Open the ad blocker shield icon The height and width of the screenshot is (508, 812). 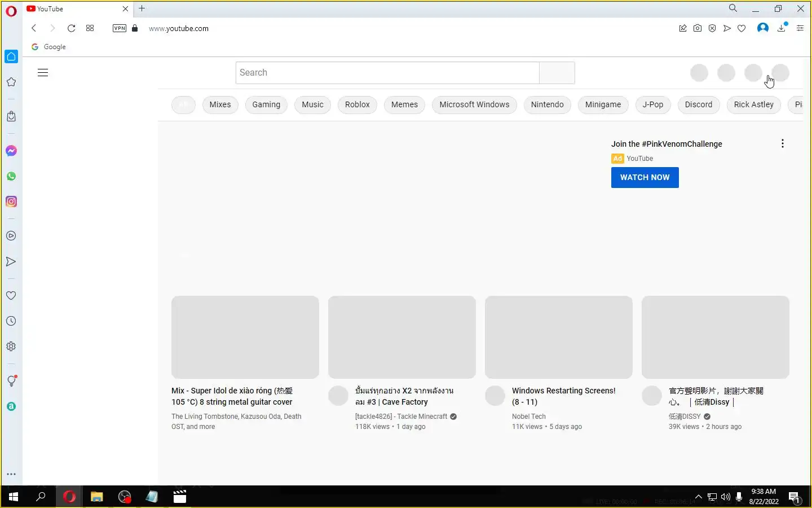tap(712, 28)
